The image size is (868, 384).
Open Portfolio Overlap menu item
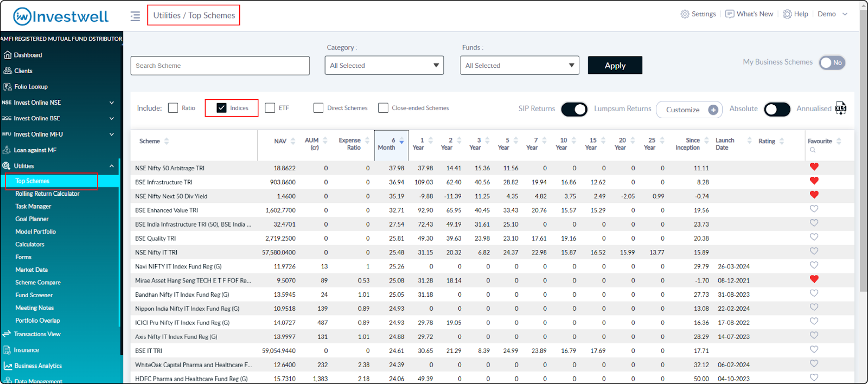tap(37, 321)
